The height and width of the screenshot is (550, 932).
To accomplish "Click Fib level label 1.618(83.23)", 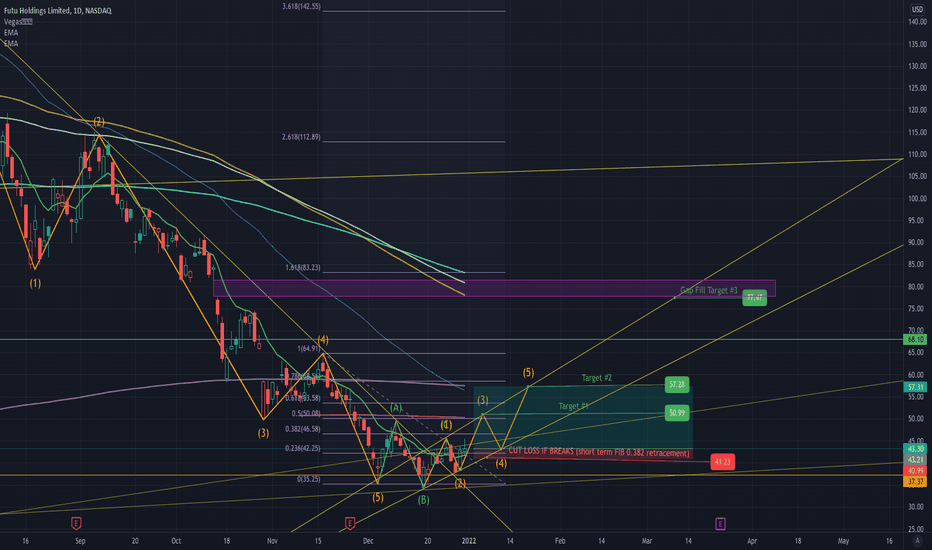I will 303,268.
